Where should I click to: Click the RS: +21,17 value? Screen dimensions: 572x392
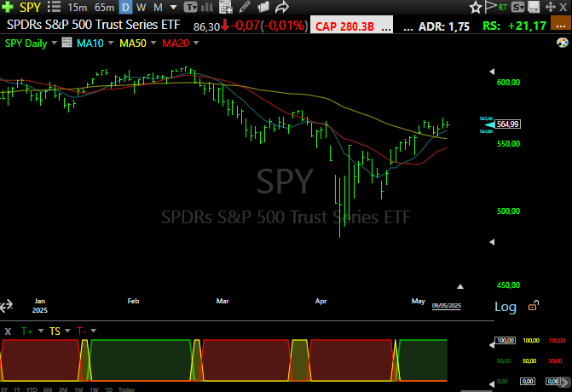(514, 26)
